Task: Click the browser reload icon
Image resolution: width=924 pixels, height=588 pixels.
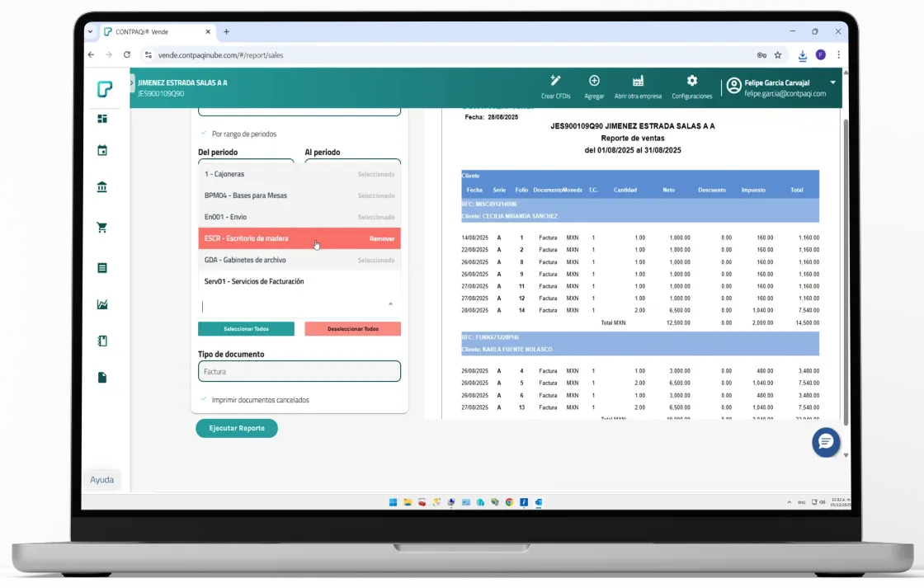Action: (127, 54)
